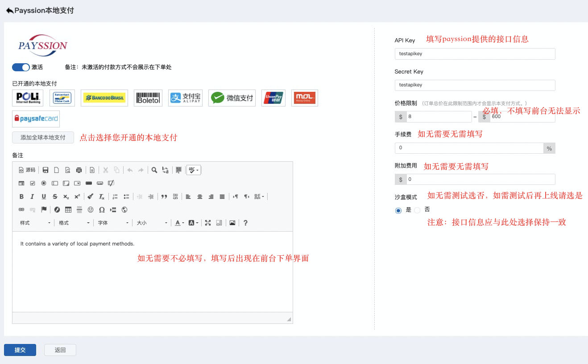
Task: Insert a Form using the form icon
Action: click(x=21, y=183)
